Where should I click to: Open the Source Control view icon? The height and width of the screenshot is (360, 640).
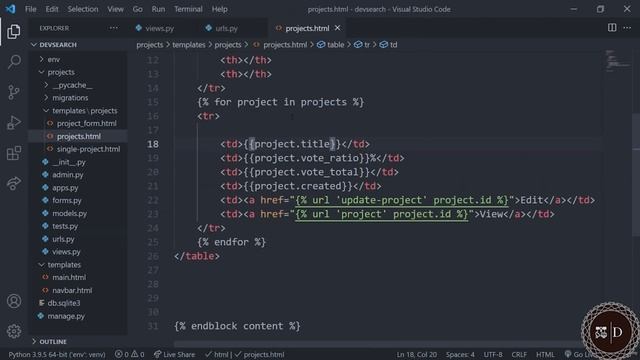point(13,92)
